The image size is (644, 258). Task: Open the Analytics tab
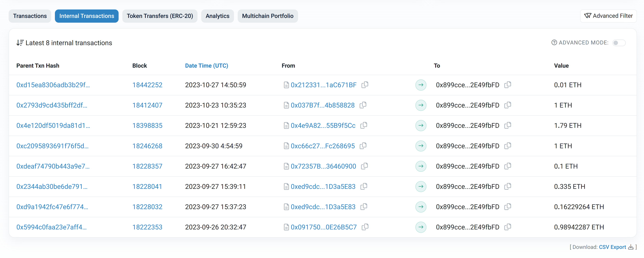pyautogui.click(x=217, y=16)
